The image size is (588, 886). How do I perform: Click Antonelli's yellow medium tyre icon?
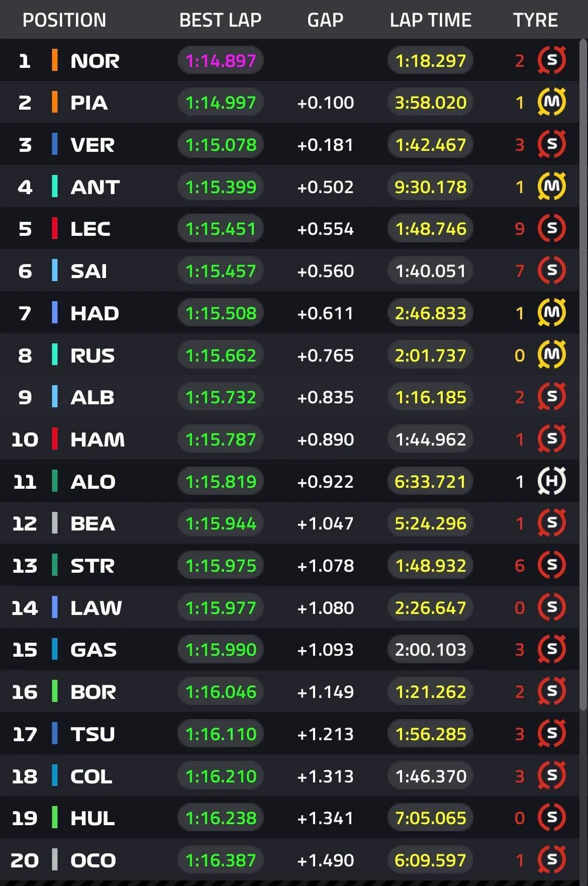[x=552, y=187]
